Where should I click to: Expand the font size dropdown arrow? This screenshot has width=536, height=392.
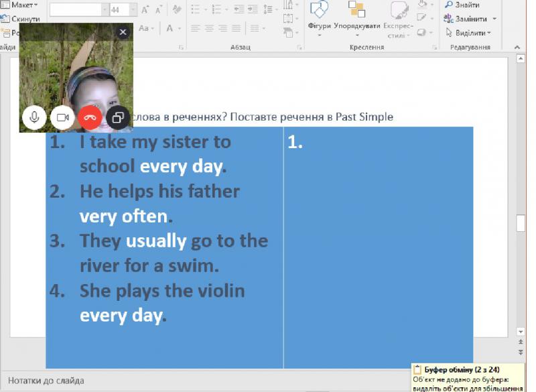pos(133,10)
